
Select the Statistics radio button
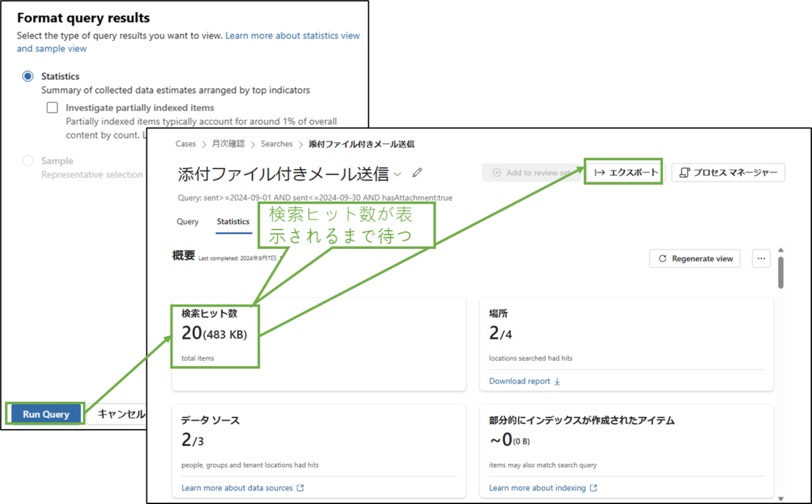coord(28,76)
